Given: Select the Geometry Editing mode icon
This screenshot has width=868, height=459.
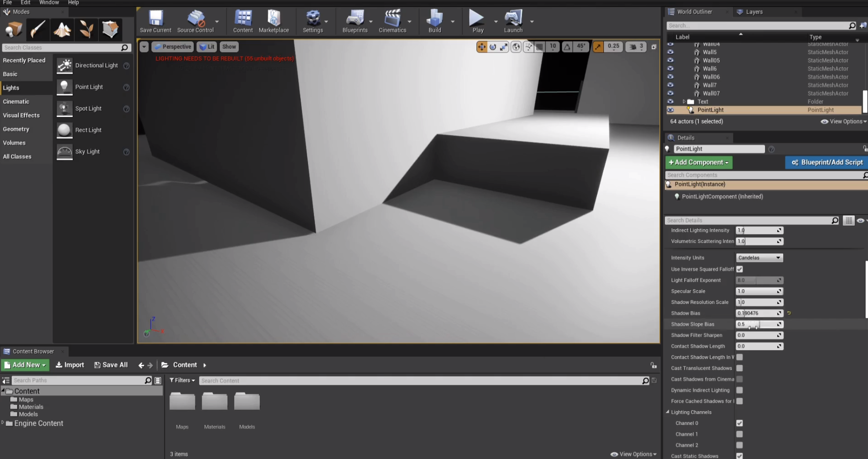Looking at the screenshot, I should coord(110,30).
